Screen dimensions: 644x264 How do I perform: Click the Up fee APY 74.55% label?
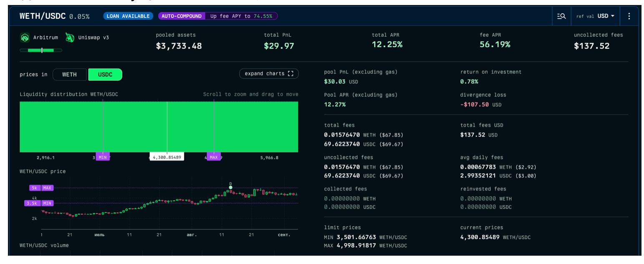241,16
